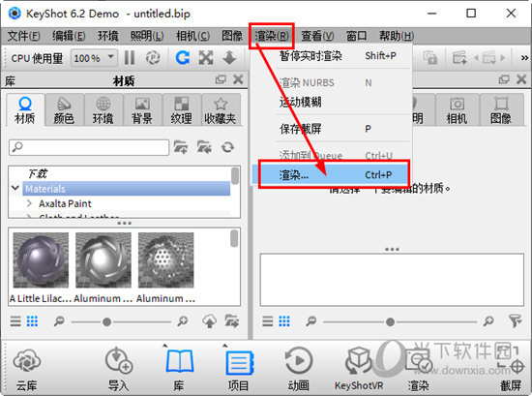The image size is (532, 396).
Task: Click the upload to cloud icon
Action: pyautogui.click(x=209, y=320)
